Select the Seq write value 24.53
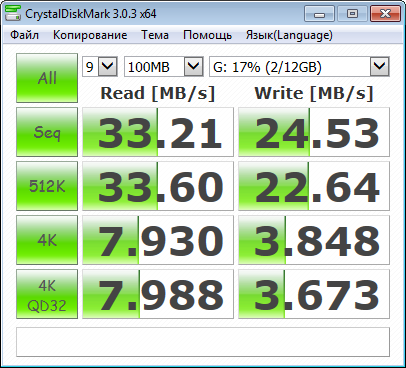Viewport: 406px width, 368px height. pos(314,132)
